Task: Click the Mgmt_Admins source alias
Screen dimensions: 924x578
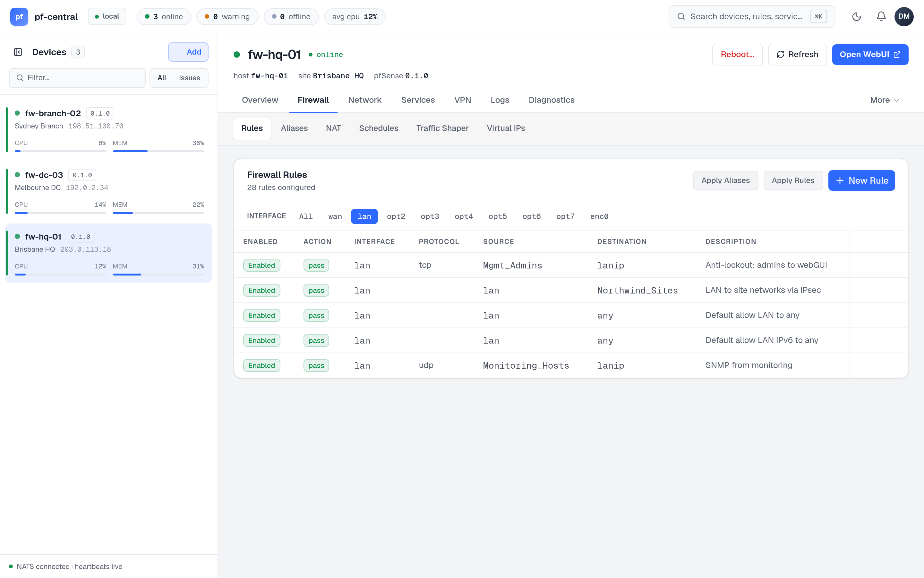Action: click(512, 265)
